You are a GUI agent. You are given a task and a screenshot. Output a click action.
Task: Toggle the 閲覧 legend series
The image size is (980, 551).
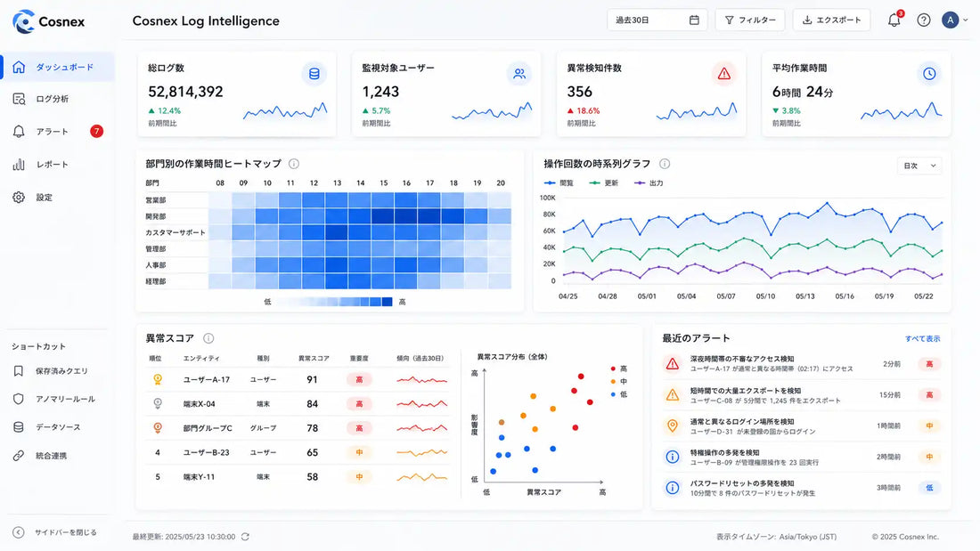pos(559,183)
